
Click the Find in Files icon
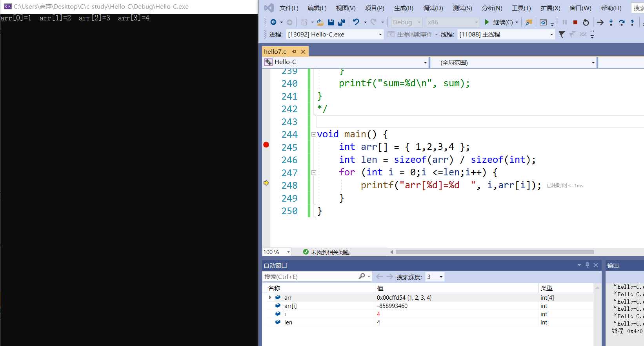tap(529, 22)
